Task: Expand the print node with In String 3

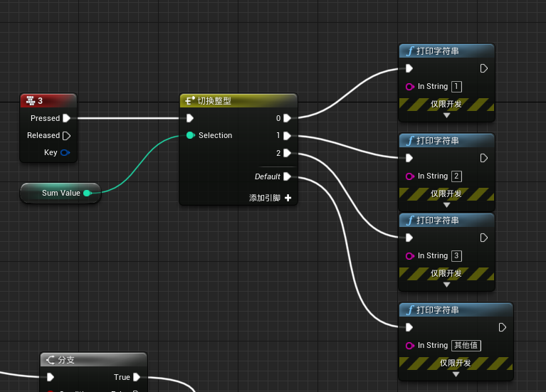Action: coord(446,284)
